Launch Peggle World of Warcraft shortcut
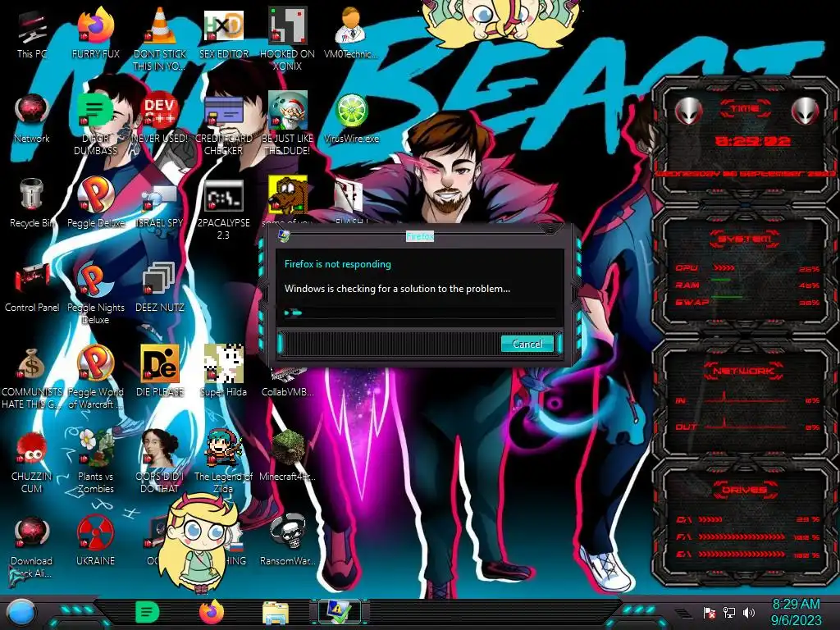 (x=95, y=377)
